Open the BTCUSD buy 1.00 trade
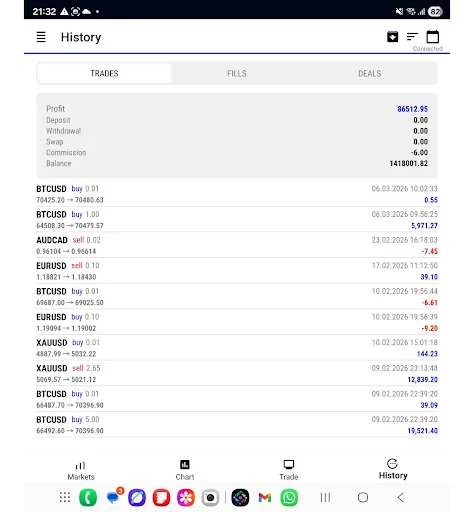474x512 pixels. (x=237, y=220)
